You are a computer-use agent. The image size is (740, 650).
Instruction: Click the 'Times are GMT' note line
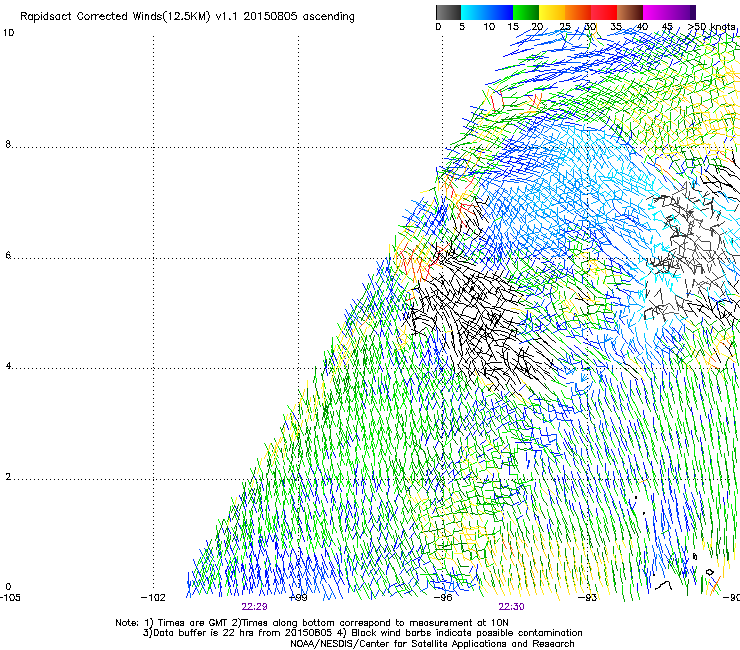pos(312,623)
